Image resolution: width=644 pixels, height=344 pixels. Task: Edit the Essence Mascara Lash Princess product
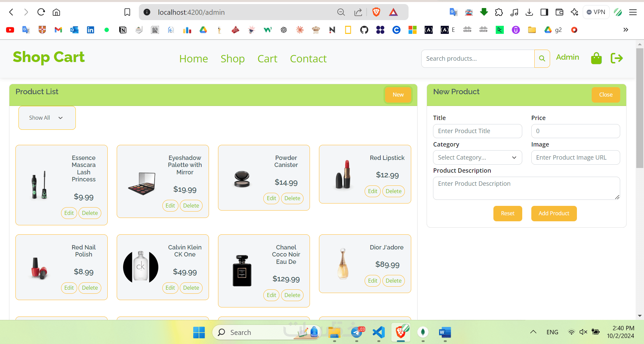[x=69, y=213]
